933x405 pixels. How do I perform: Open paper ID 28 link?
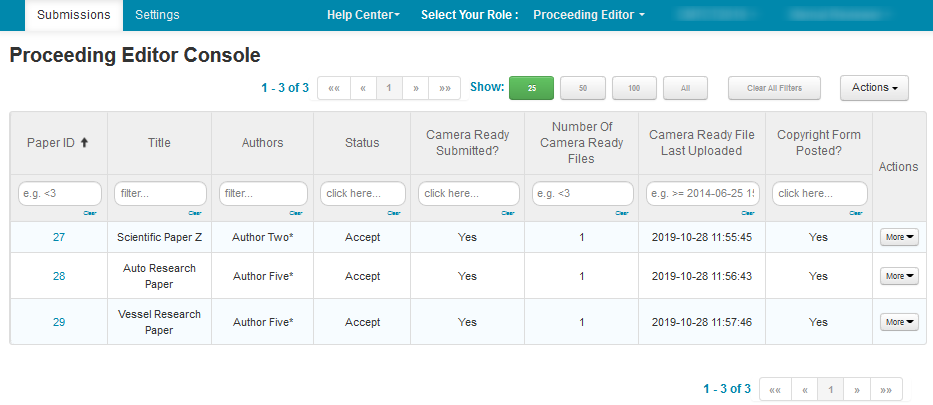point(59,276)
